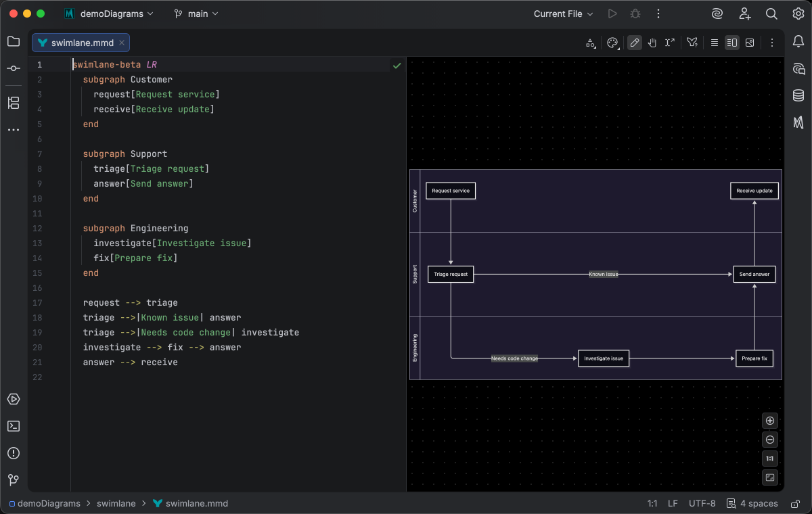
Task: Click swimlane.mmd in the breadcrumb bar
Action: pyautogui.click(x=190, y=504)
